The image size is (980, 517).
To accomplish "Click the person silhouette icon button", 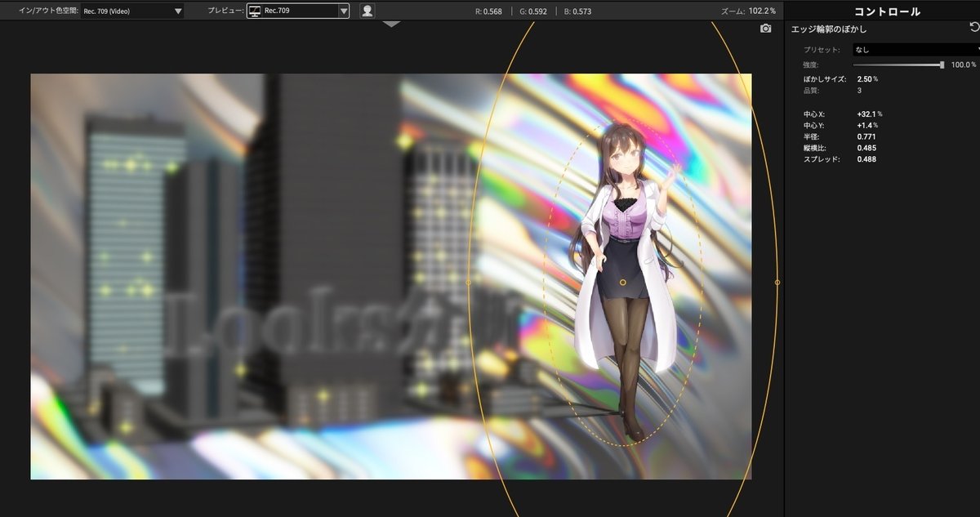I will pyautogui.click(x=367, y=11).
